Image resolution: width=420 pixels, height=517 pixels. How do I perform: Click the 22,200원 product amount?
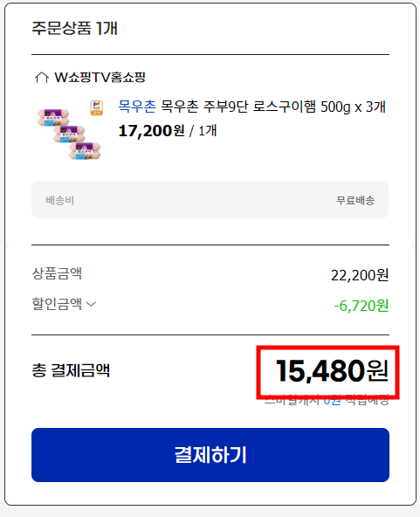(360, 275)
